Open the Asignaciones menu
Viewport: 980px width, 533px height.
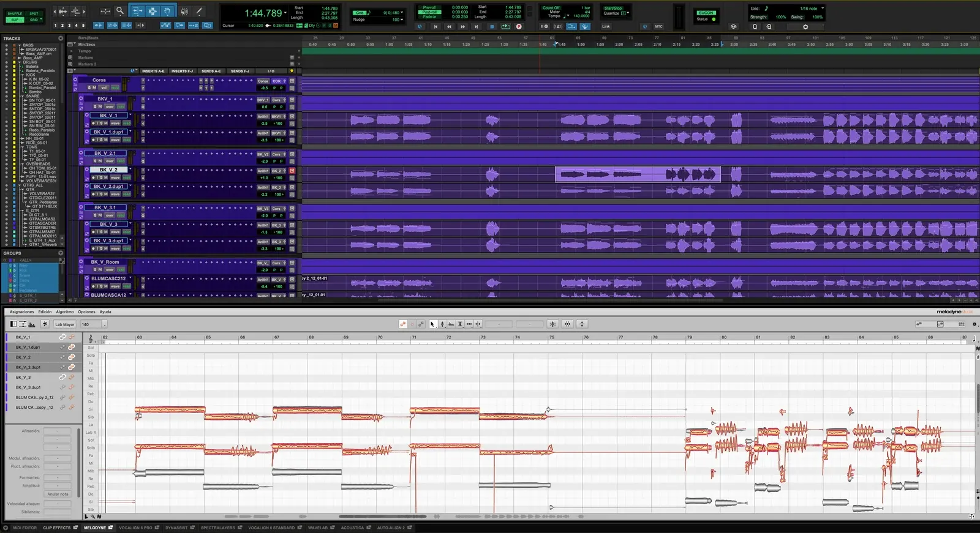pyautogui.click(x=21, y=312)
